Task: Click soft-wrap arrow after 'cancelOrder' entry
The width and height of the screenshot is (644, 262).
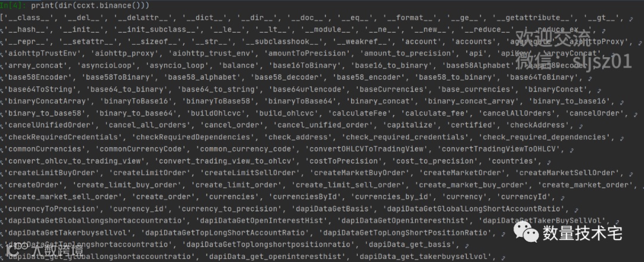Action: point(636,114)
